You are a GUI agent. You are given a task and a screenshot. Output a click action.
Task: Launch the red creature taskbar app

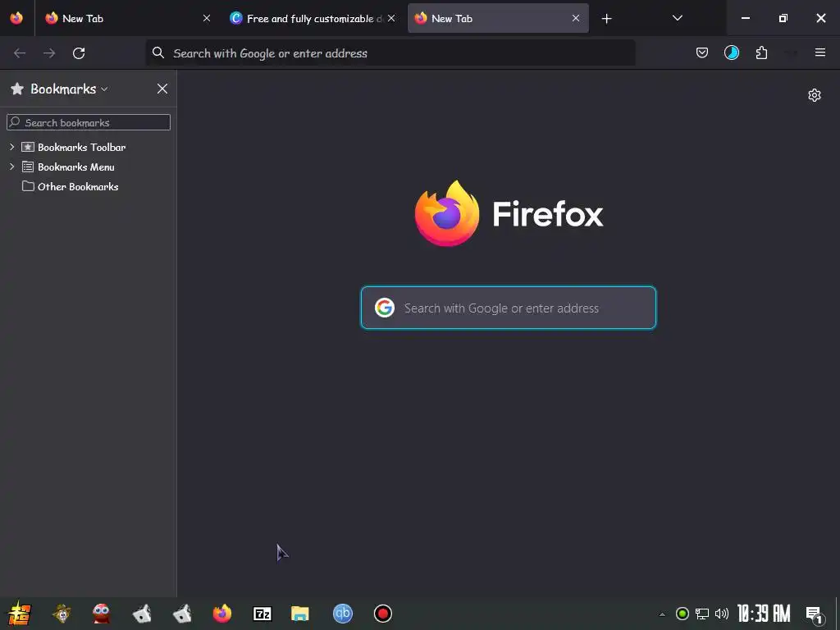point(101,614)
